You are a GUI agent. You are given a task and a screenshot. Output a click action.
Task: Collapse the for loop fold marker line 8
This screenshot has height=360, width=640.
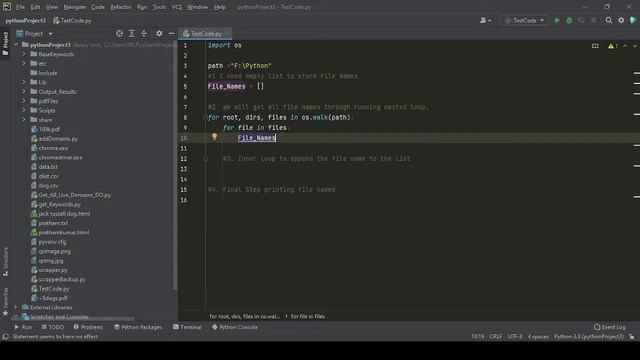click(x=205, y=118)
